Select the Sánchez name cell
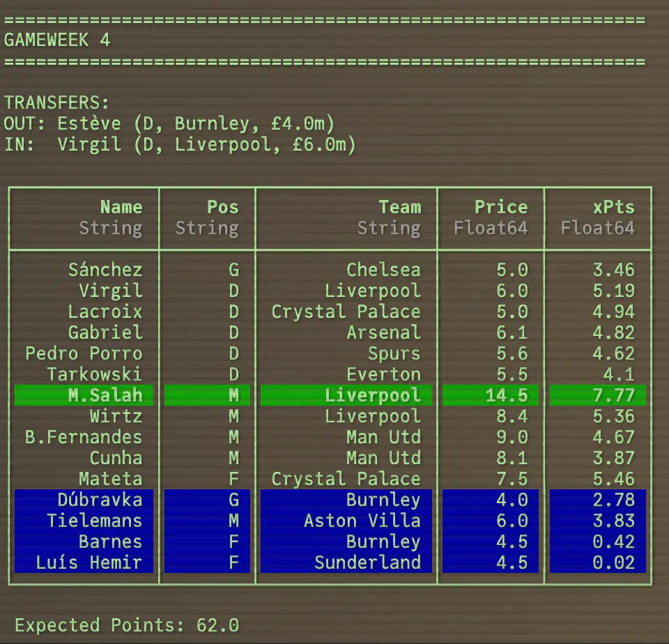This screenshot has height=644, width=669. [105, 270]
